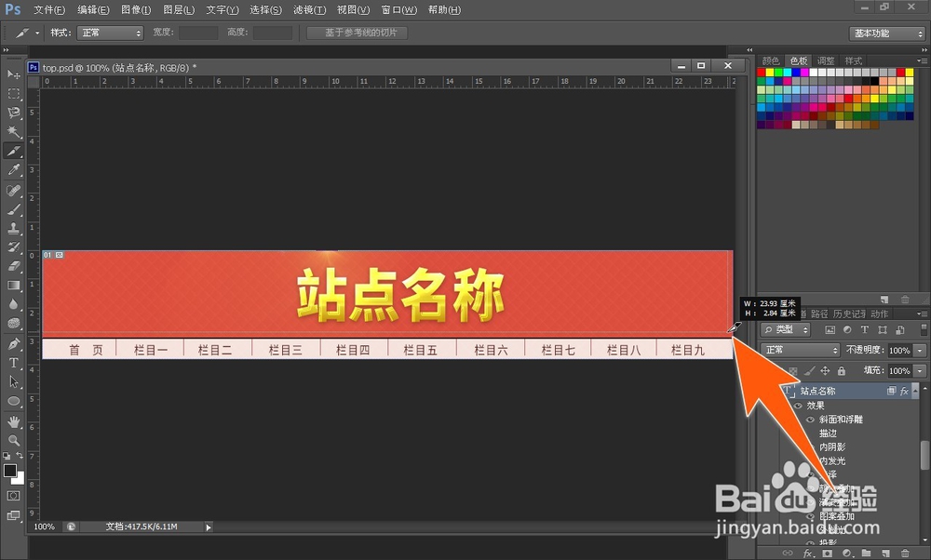931x560 pixels.
Task: Filter layers by shape layers
Action: point(883,330)
